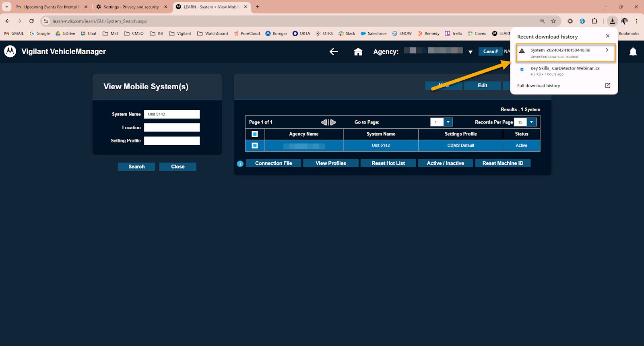
Task: Sort by Agency Name column header
Action: [x=304, y=134]
